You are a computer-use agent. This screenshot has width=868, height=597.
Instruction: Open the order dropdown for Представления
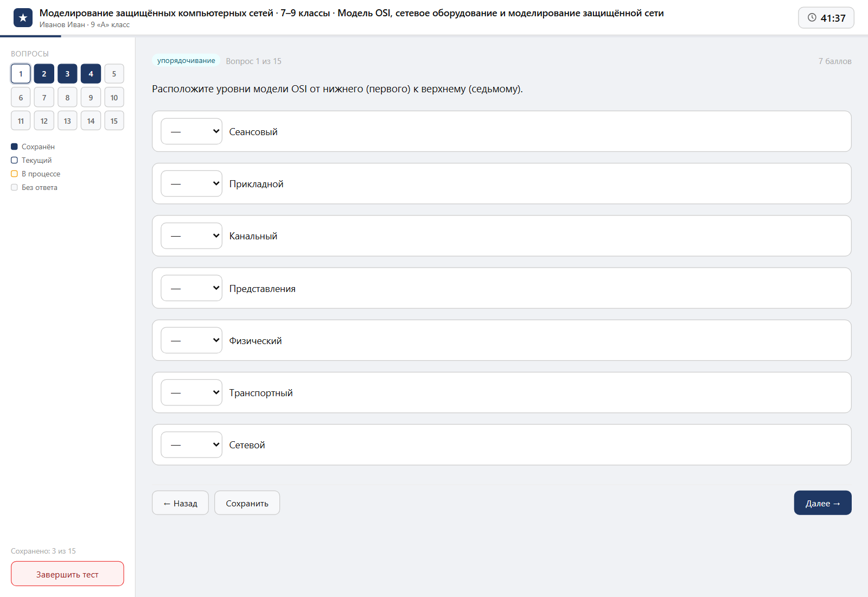click(192, 288)
